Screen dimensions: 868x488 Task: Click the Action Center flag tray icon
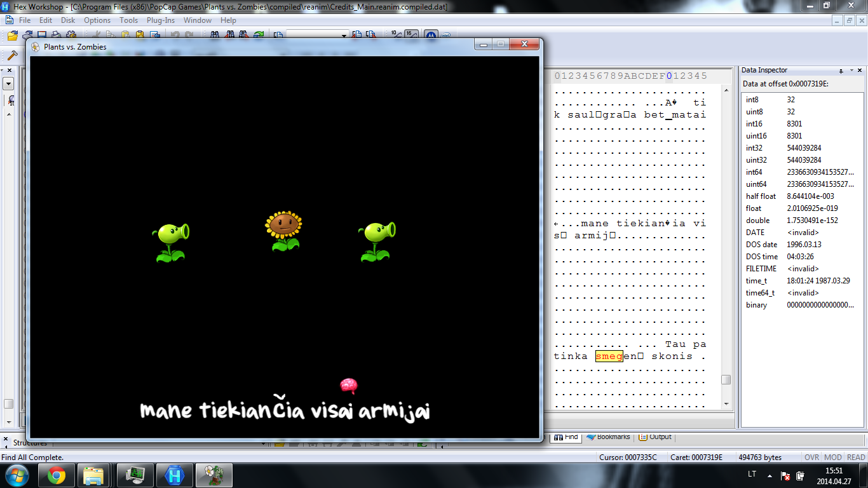click(785, 476)
